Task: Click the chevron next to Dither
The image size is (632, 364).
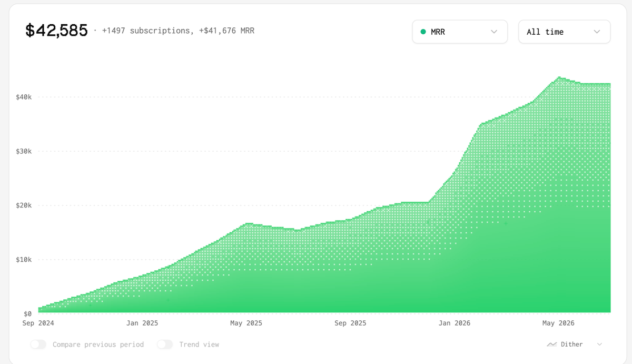Action: click(599, 345)
